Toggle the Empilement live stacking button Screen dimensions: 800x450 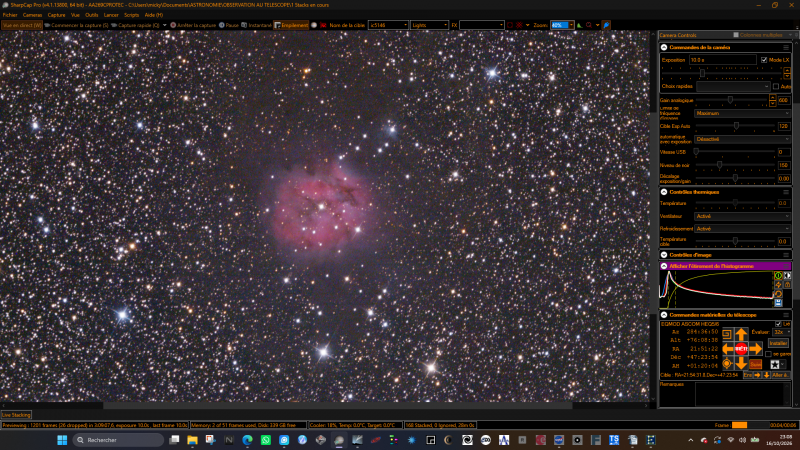click(291, 25)
